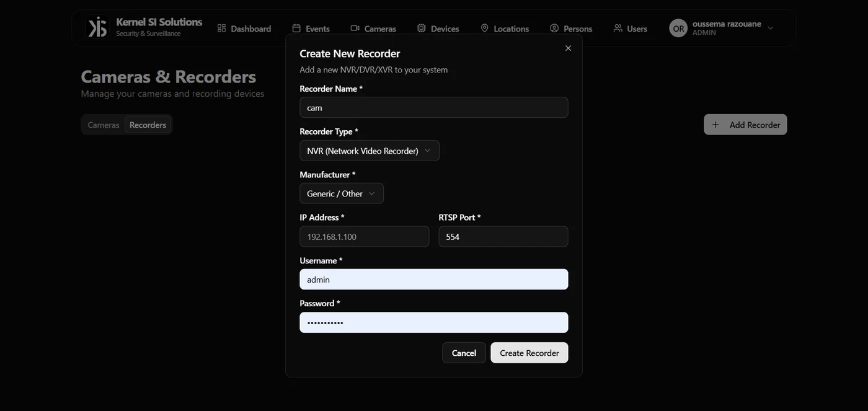Screen dimensions: 868x411
Task: Click the 'Add a new NVR/DVR/XVR' subtitle
Action: point(374,69)
